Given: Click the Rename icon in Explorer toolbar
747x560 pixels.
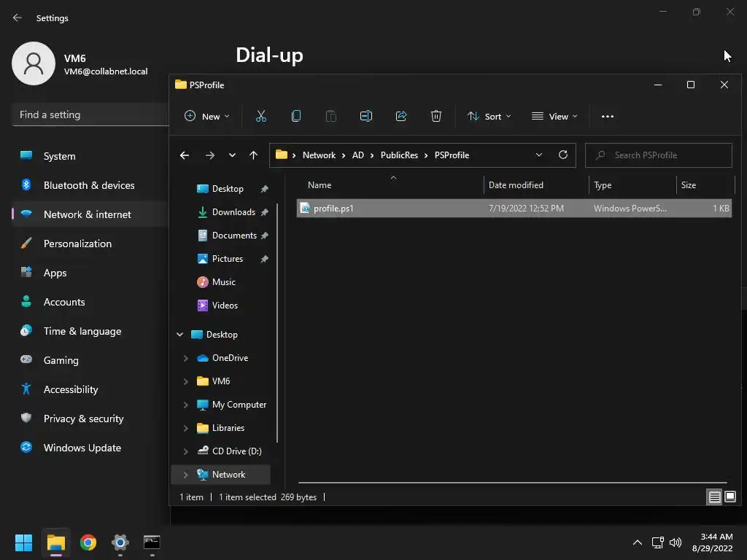Looking at the screenshot, I should [366, 116].
